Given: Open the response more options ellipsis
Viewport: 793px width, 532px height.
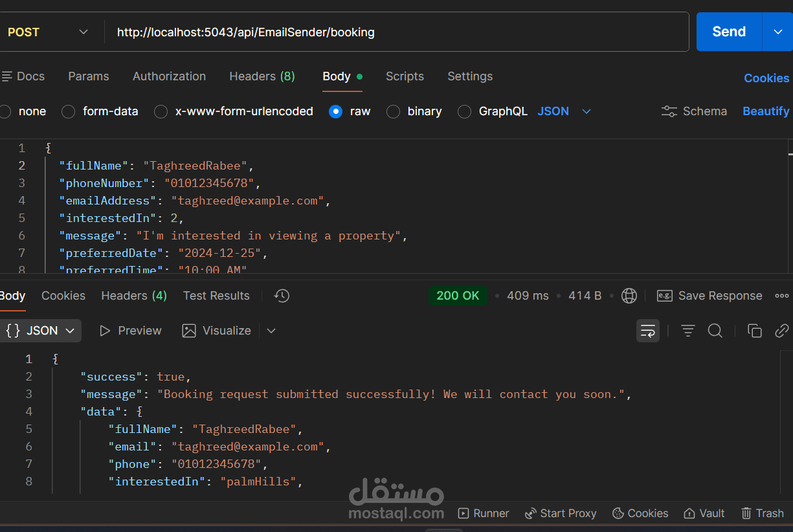Looking at the screenshot, I should pyautogui.click(x=782, y=296).
